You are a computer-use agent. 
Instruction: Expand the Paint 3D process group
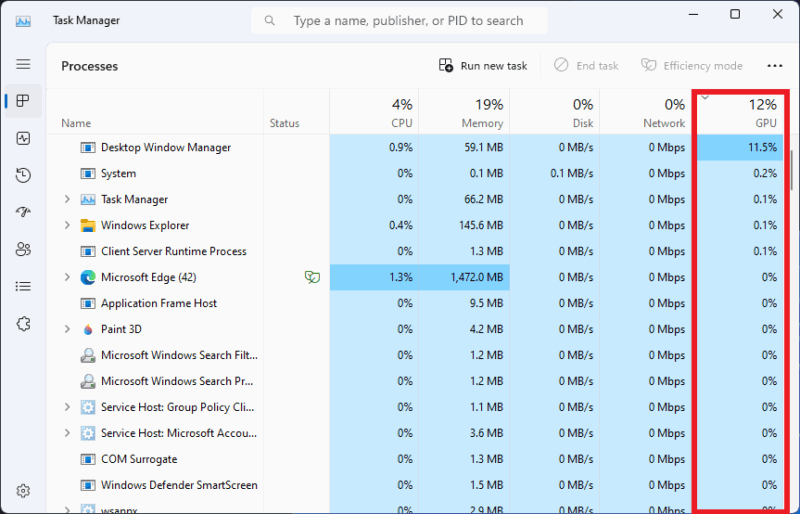tap(67, 329)
